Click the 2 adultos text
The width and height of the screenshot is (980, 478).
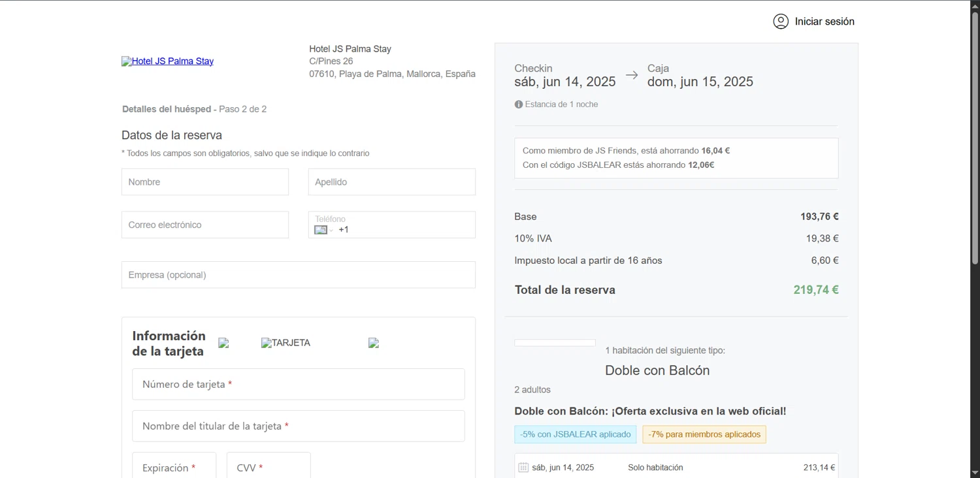click(532, 390)
